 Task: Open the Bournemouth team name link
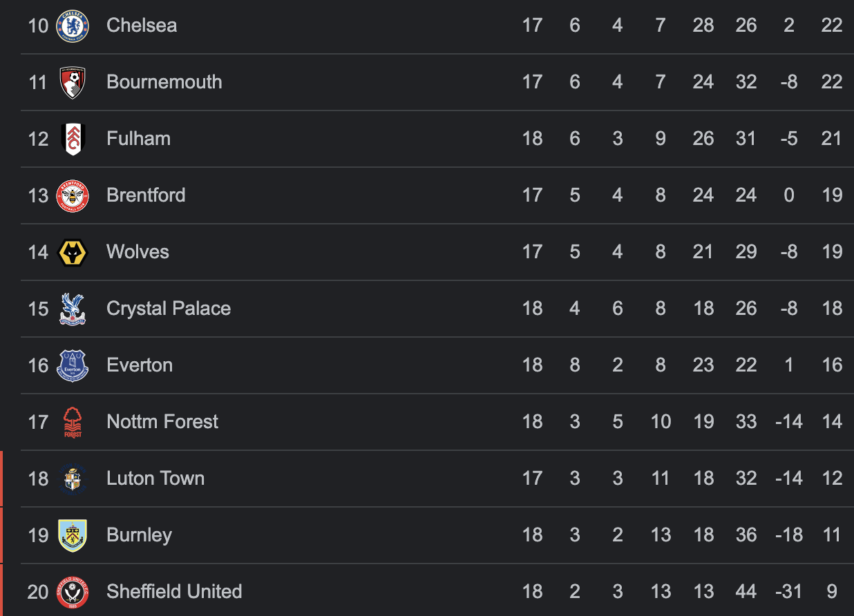(x=164, y=82)
